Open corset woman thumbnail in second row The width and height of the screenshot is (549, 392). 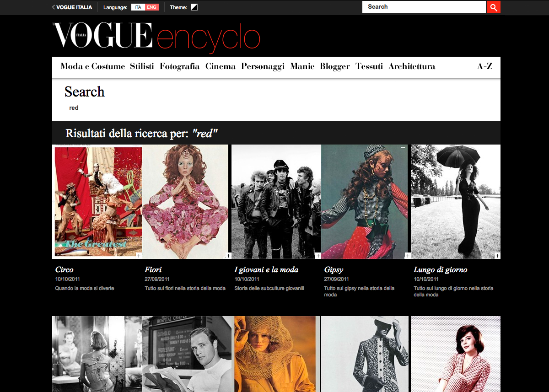[97, 354]
